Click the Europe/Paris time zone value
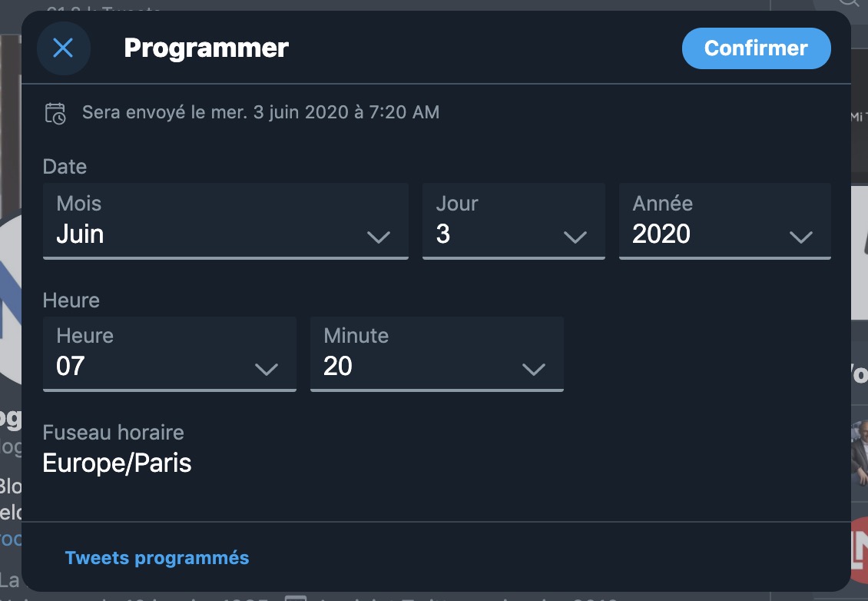This screenshot has height=601, width=868. click(x=117, y=463)
